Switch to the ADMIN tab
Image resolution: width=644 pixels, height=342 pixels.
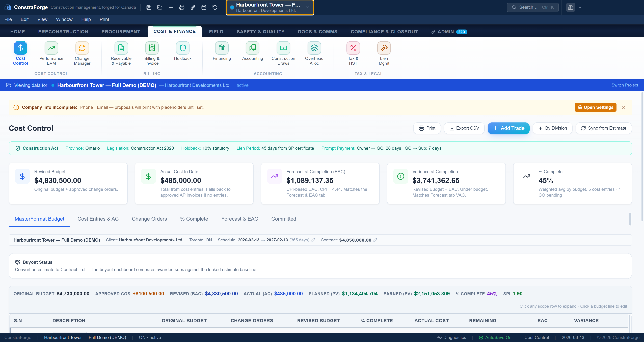[x=449, y=32]
